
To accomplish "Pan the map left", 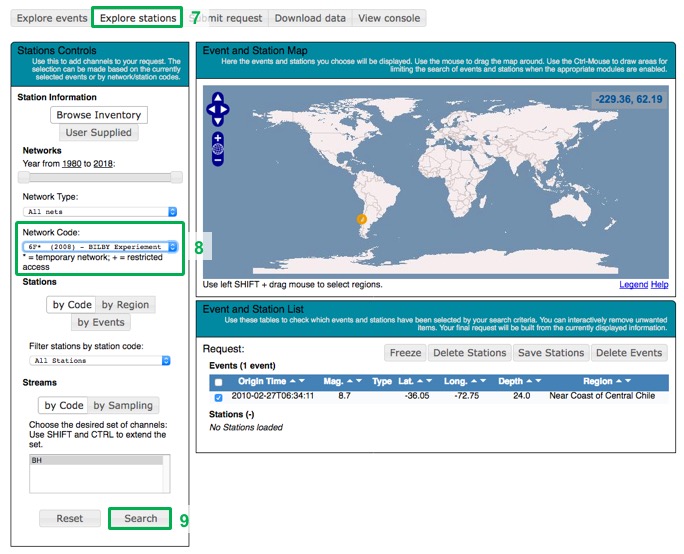I will (211, 109).
